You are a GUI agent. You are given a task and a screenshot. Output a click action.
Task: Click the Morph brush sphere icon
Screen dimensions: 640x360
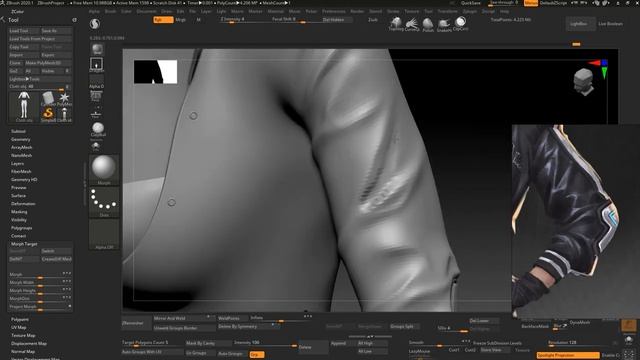click(x=104, y=169)
